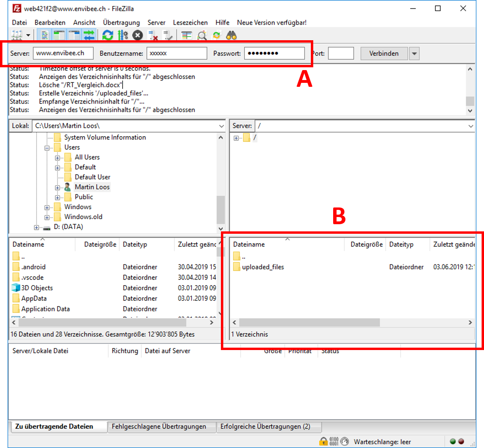
Task: Click the reconnect to last server toolbar icon
Action: click(x=168, y=35)
